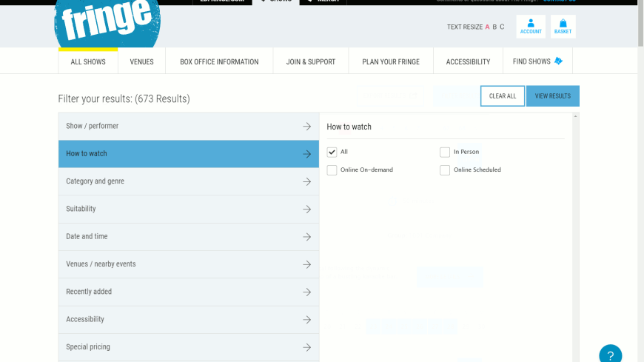The width and height of the screenshot is (644, 362).
Task: Open the Basket shopping bag icon
Action: click(x=563, y=27)
